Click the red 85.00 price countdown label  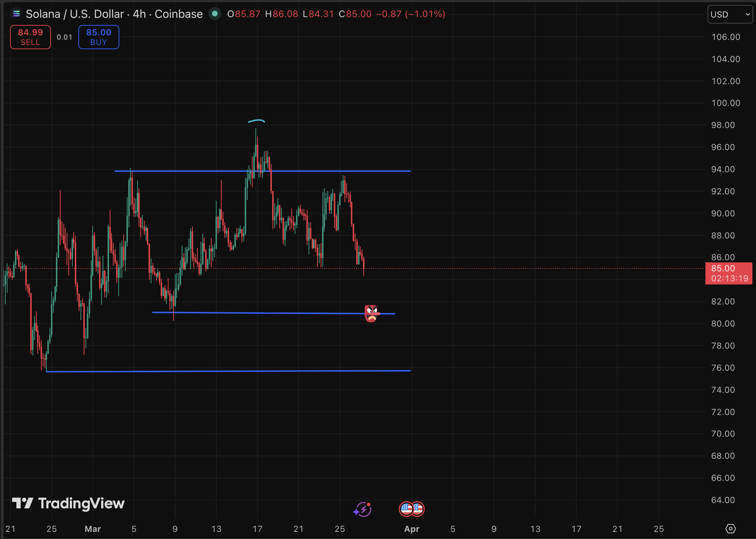(x=729, y=273)
